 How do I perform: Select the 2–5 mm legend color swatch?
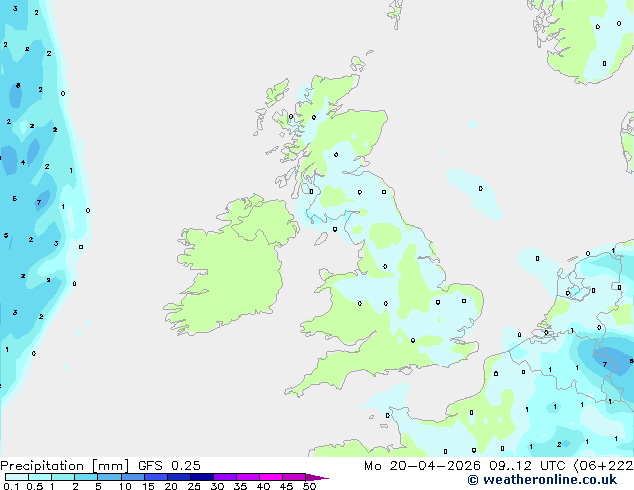(86, 477)
